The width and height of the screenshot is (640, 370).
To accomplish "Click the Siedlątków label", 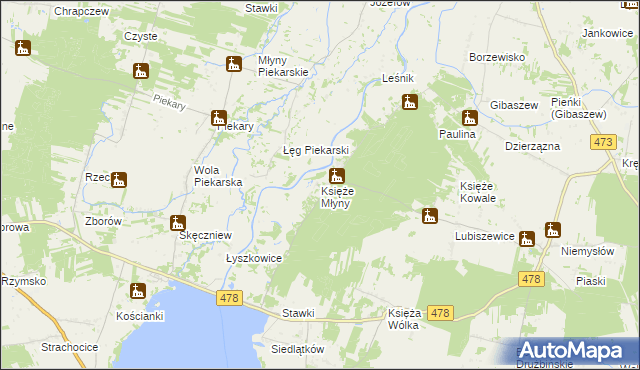I will [x=298, y=349].
